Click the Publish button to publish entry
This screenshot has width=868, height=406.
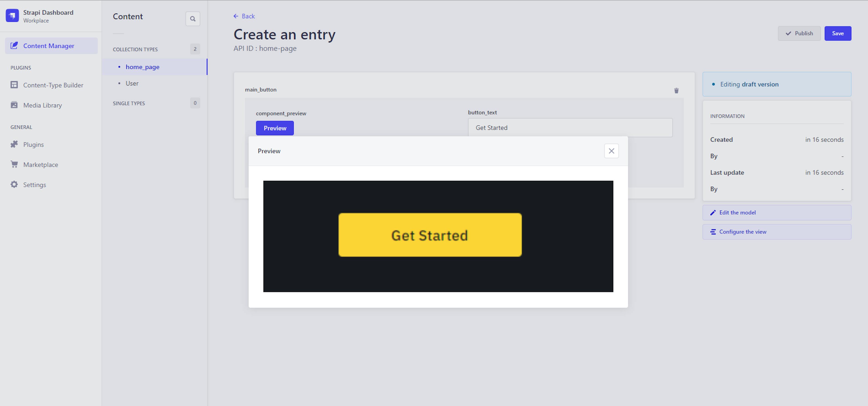coord(799,33)
